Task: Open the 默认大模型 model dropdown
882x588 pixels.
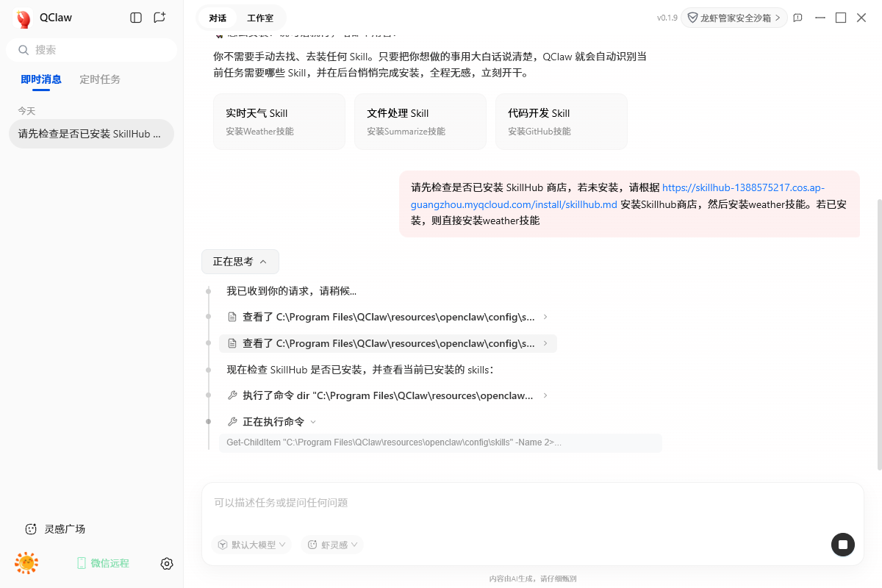Action: 251,545
